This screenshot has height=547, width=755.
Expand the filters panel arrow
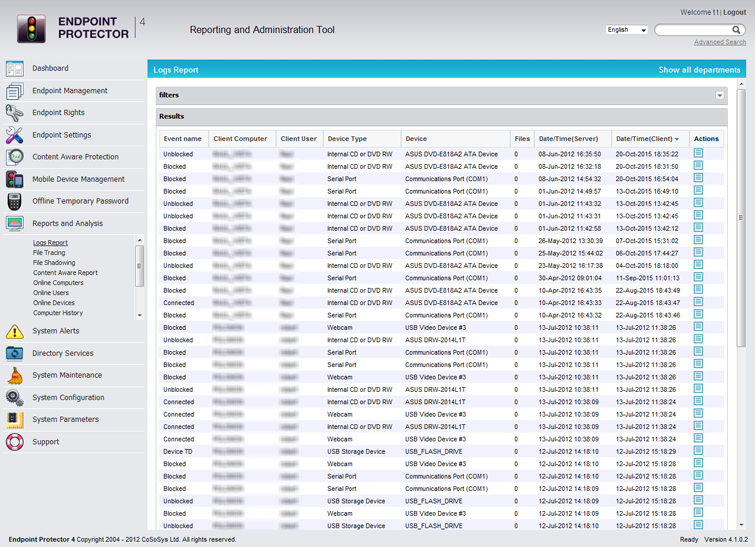pos(719,95)
